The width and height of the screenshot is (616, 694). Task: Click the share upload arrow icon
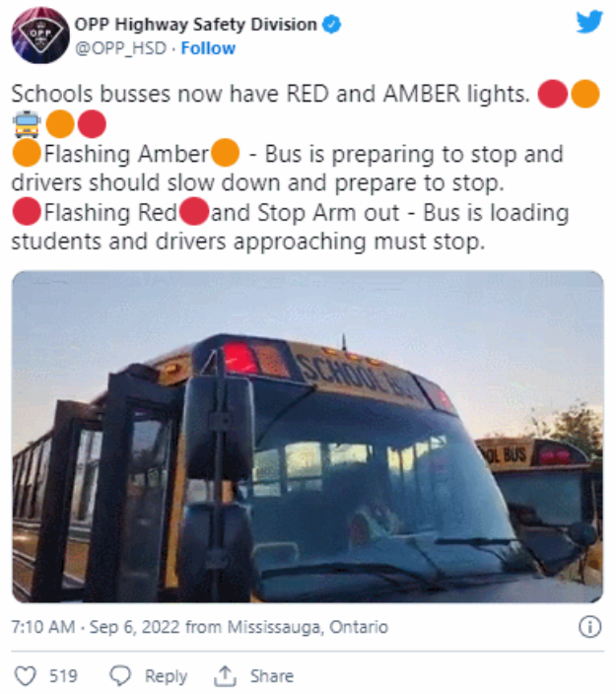226,676
